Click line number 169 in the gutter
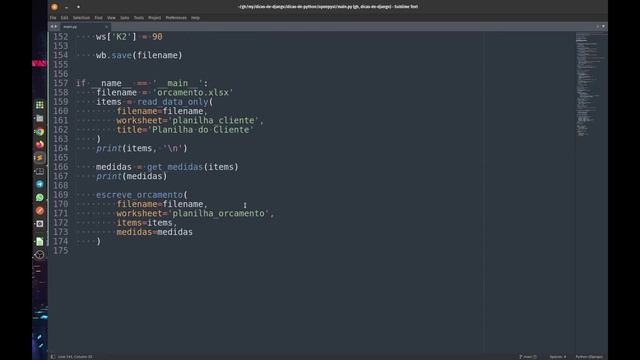This screenshot has height=360, width=640. (x=61, y=195)
